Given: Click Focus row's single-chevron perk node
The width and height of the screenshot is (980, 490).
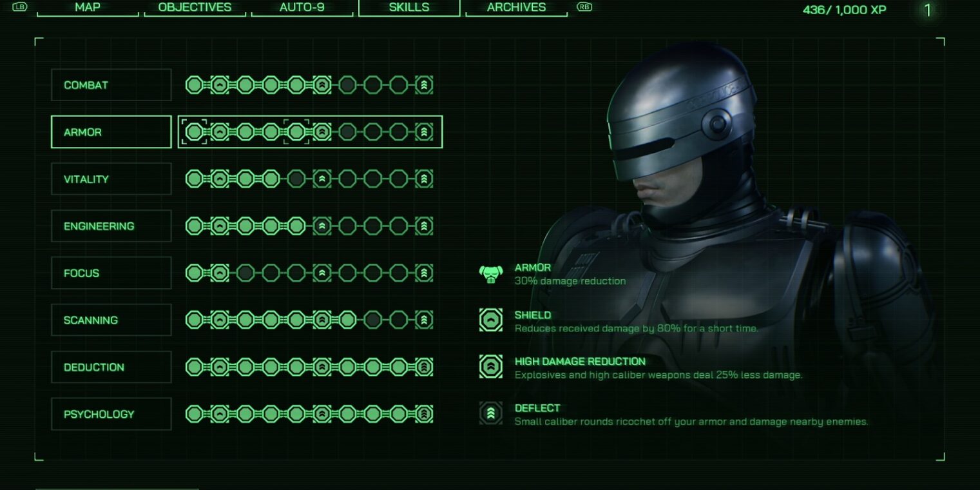Looking at the screenshot, I should tap(220, 273).
